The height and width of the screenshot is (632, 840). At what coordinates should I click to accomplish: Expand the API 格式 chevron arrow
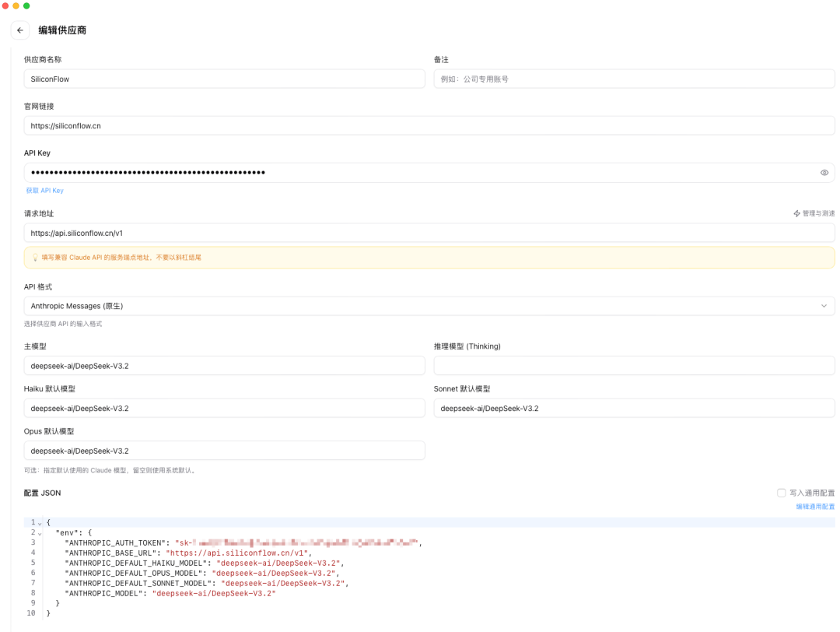(x=824, y=306)
